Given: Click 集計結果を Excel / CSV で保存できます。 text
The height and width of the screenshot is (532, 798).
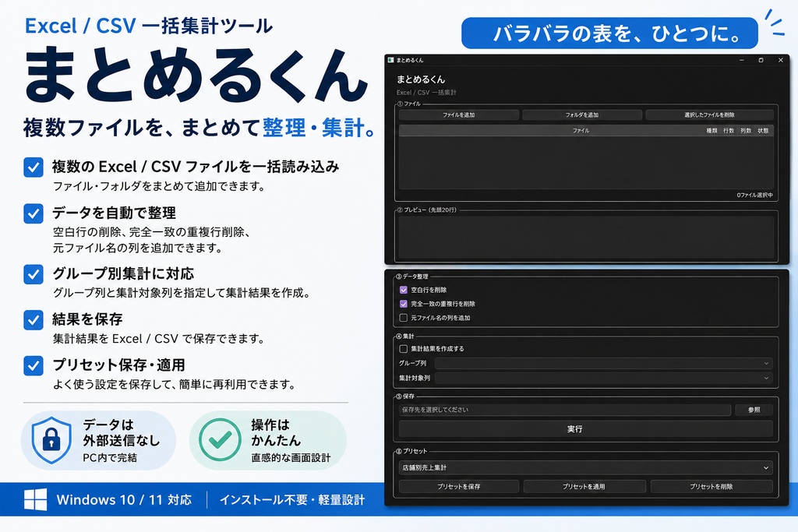Looking at the screenshot, I should 159,339.
